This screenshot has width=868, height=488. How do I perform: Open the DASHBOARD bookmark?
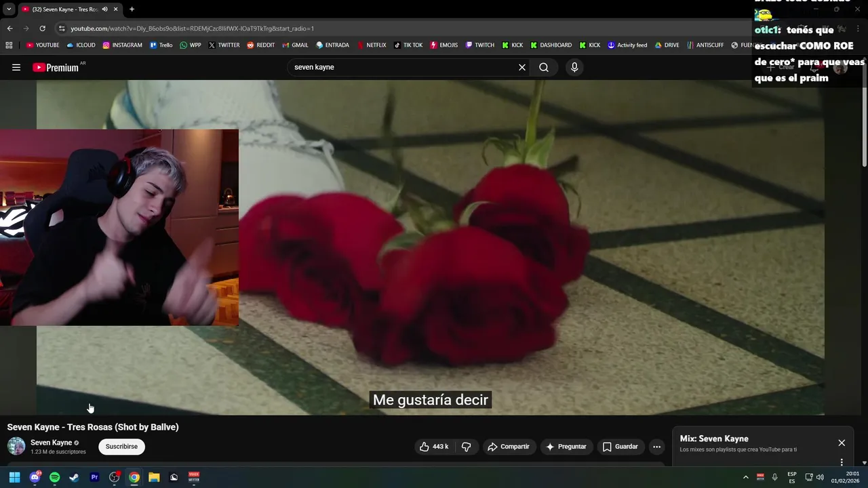pos(551,45)
